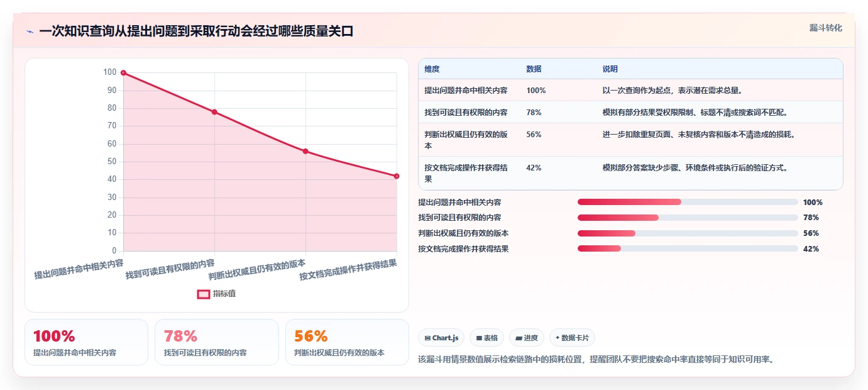Click the chart data point at 42
Viewport: 868px width, 390px height.
click(x=397, y=176)
